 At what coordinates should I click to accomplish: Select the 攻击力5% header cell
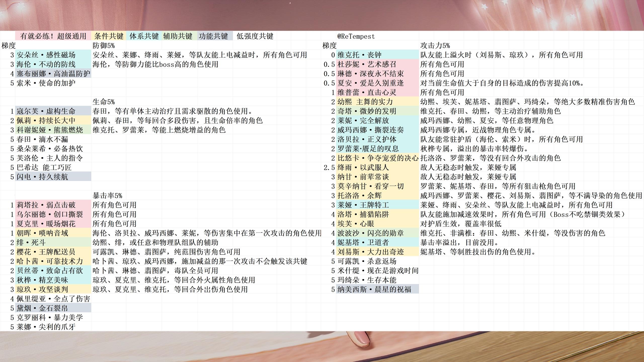coord(435,46)
